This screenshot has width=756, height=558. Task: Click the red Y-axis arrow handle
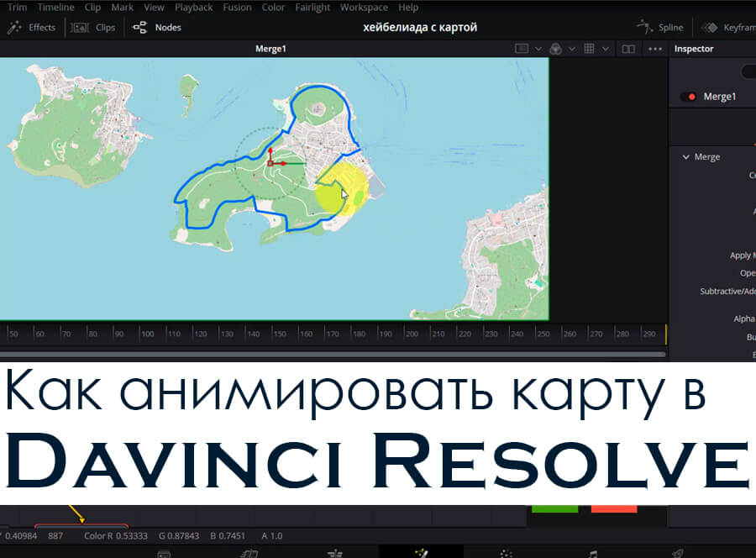[270, 151]
